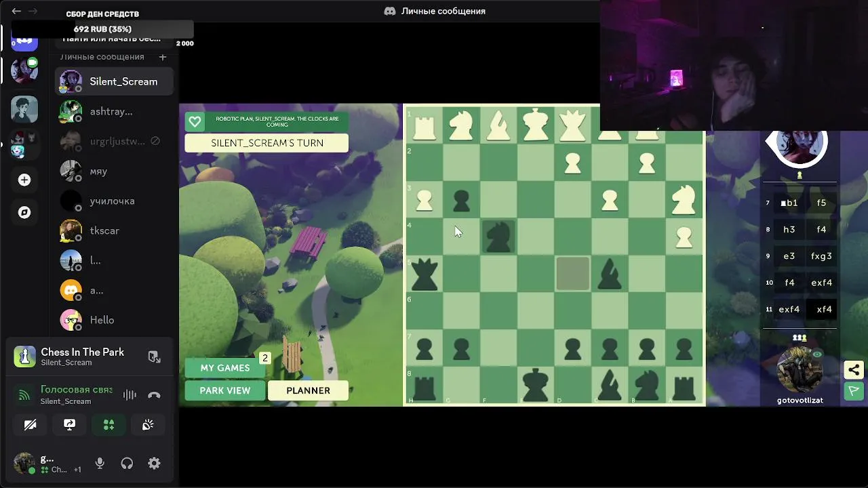Select the black queen on H5
The height and width of the screenshot is (488, 868).
[425, 273]
